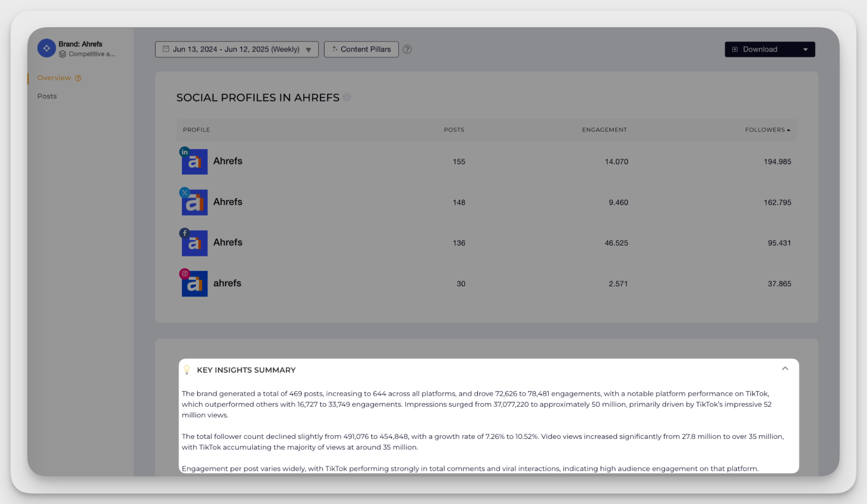This screenshot has width=867, height=504.
Task: Click engagement value 9.460
Action: [619, 202]
